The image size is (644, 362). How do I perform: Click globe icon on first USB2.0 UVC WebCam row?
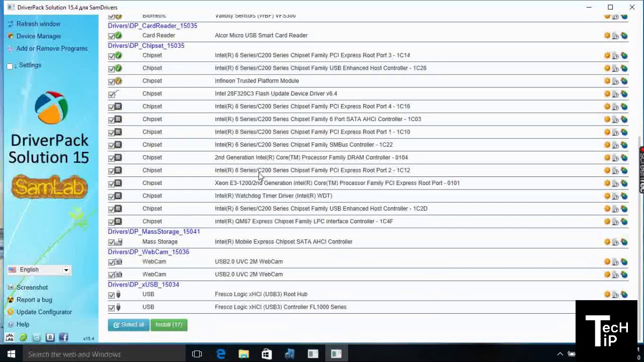624,261
